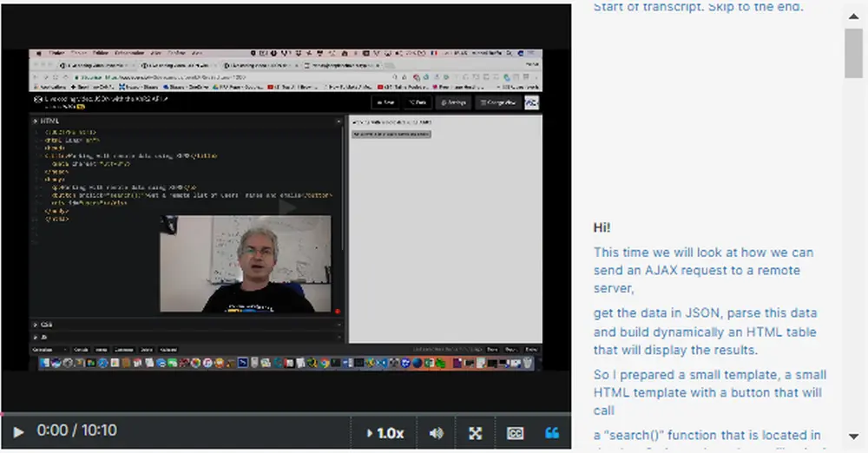Mute the video volume
Image resolution: width=868 pixels, height=453 pixels.
[x=437, y=433]
